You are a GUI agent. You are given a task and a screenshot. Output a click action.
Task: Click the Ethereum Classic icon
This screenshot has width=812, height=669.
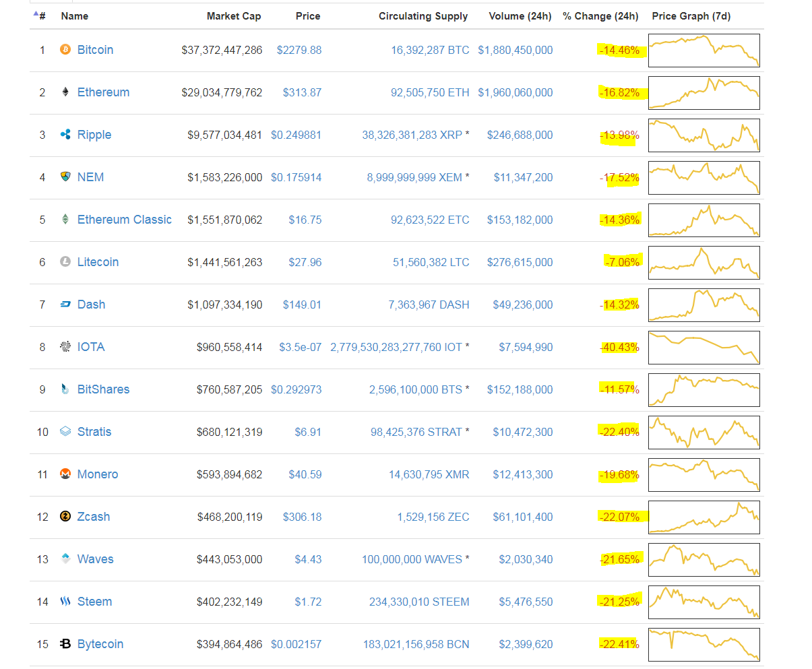(65, 220)
